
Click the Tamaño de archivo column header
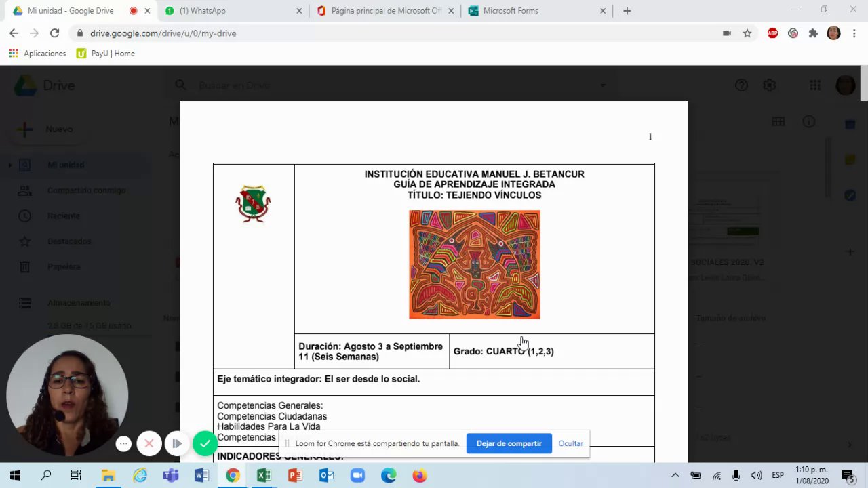click(730, 318)
